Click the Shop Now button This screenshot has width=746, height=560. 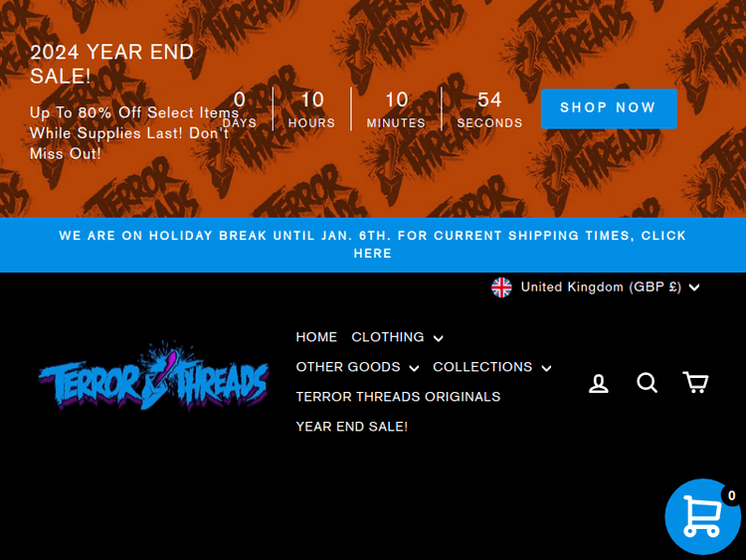point(609,108)
